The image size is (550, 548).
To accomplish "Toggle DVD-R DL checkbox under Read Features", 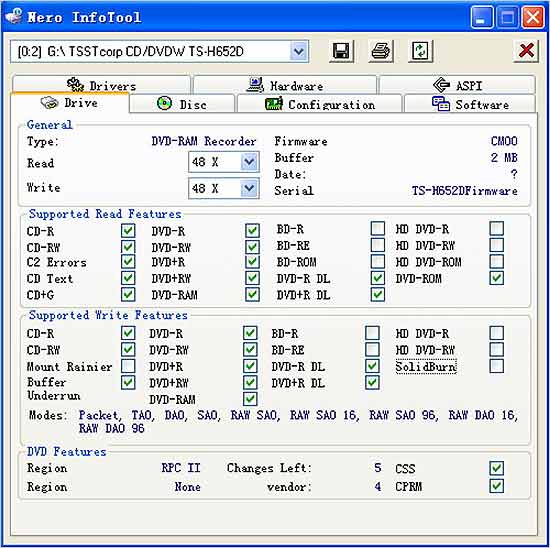I will coord(377,278).
